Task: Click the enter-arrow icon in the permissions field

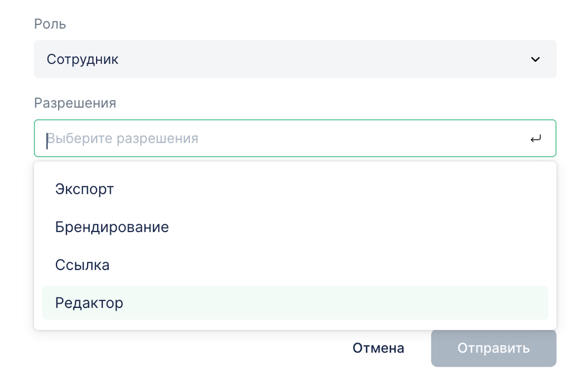Action: pos(535,139)
